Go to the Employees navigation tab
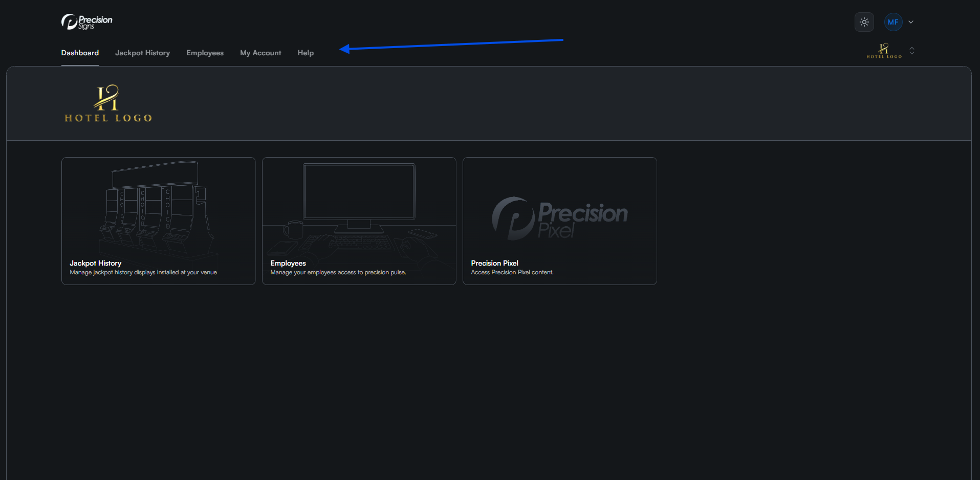980x480 pixels. [x=205, y=53]
